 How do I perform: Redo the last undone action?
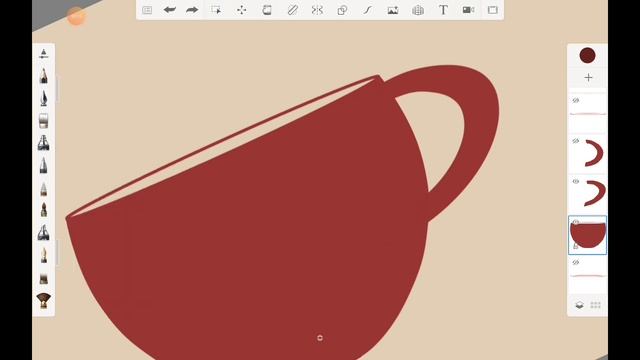click(192, 10)
